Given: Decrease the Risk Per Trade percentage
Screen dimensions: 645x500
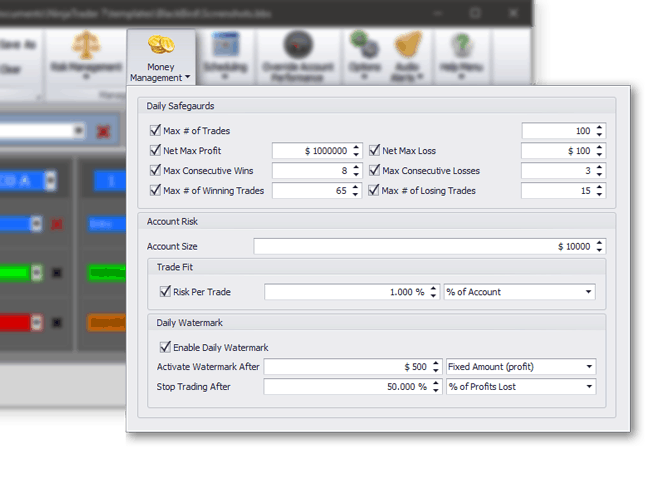Looking at the screenshot, I should coord(433,295).
